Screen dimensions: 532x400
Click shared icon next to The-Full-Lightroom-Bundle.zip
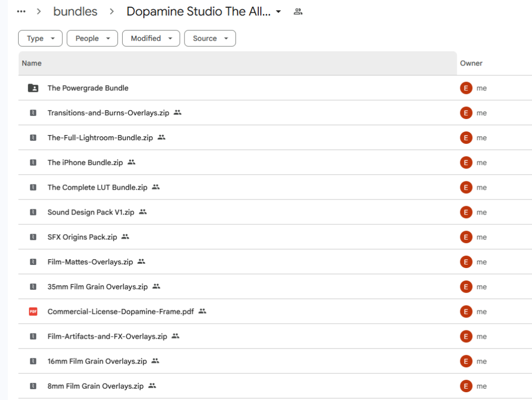pos(162,137)
